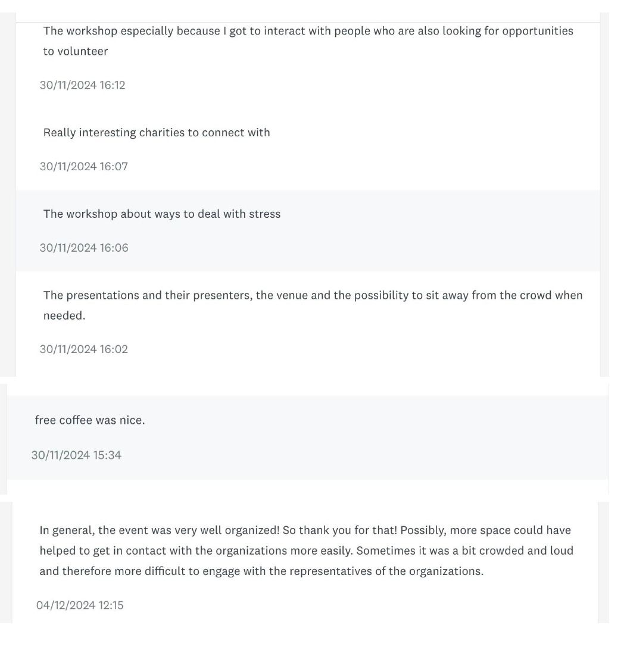
Task: Click the 04/12/2024 12:15 timestamp
Action: tap(80, 605)
